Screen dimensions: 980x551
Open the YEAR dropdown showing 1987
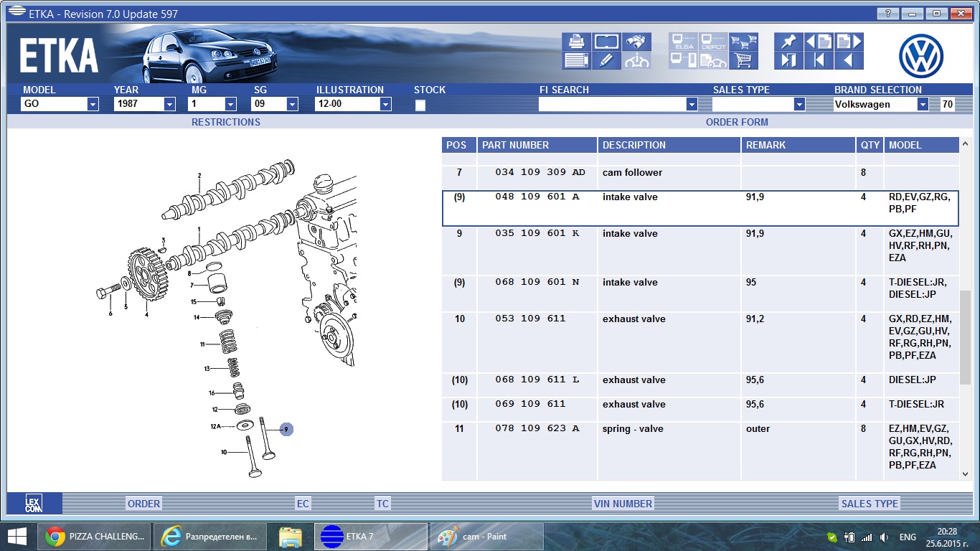(169, 105)
